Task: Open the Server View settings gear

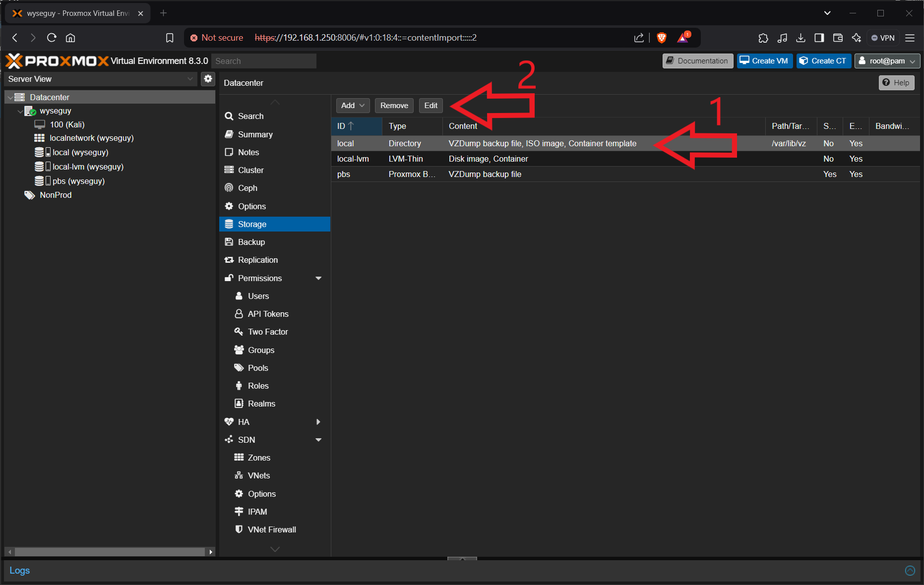Action: point(208,79)
